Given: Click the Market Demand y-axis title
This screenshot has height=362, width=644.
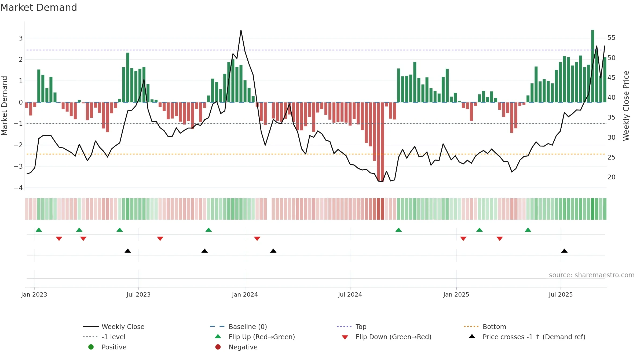Looking at the screenshot, I should tap(4, 106).
